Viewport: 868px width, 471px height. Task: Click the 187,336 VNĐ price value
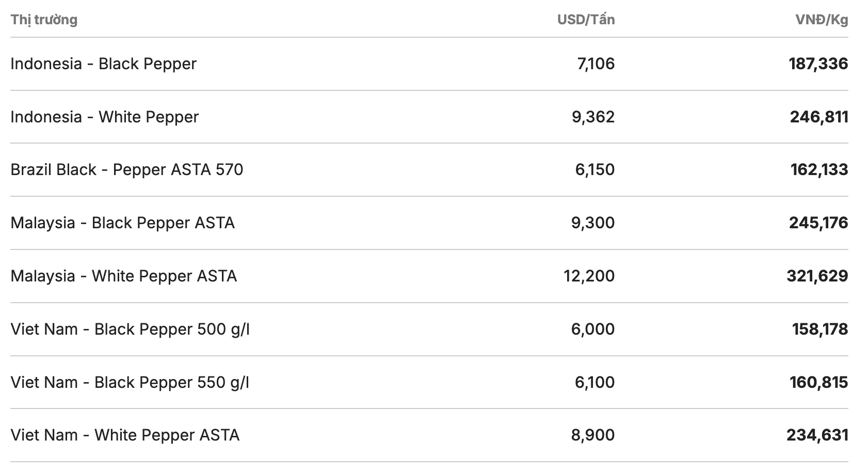tap(818, 64)
